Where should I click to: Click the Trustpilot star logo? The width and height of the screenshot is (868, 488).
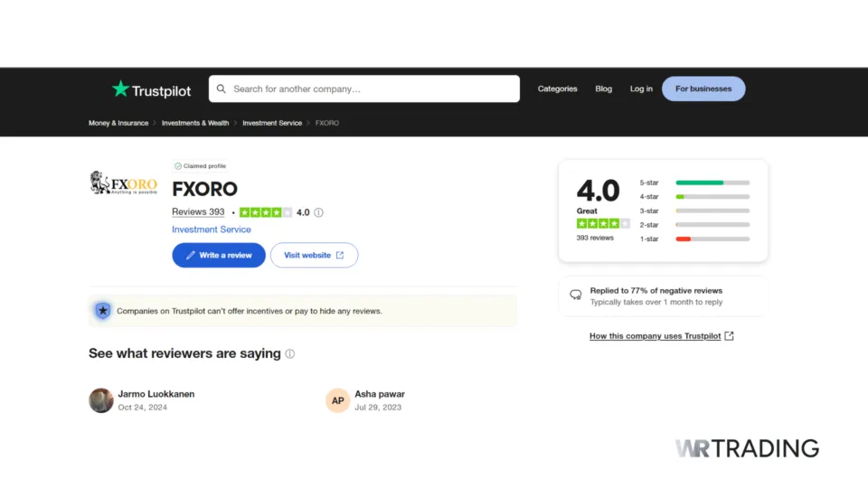[121, 89]
